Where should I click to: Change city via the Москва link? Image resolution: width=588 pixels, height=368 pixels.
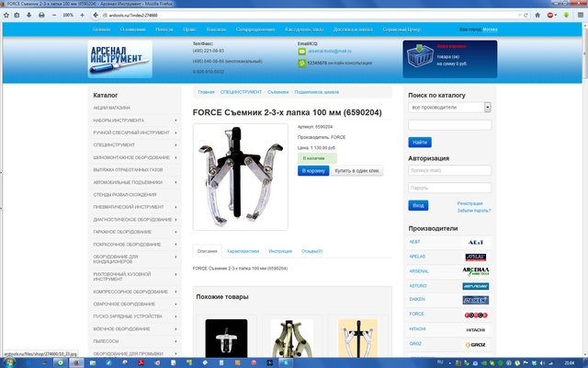pos(490,29)
